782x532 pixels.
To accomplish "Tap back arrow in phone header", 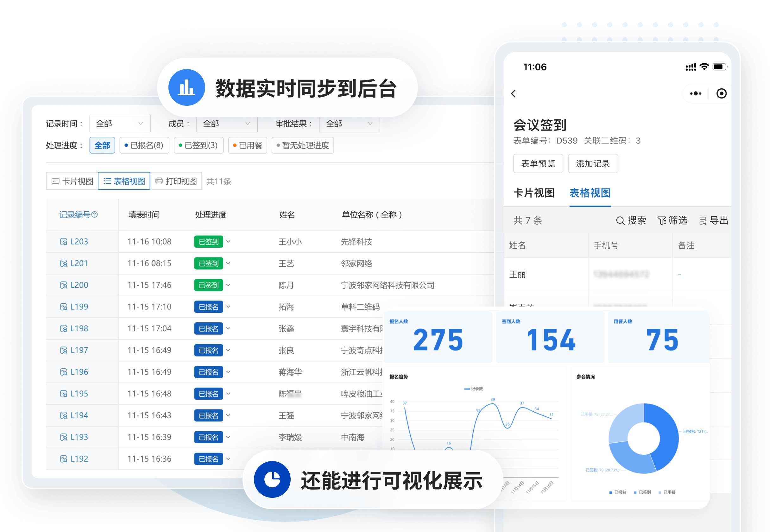I will click(x=514, y=93).
